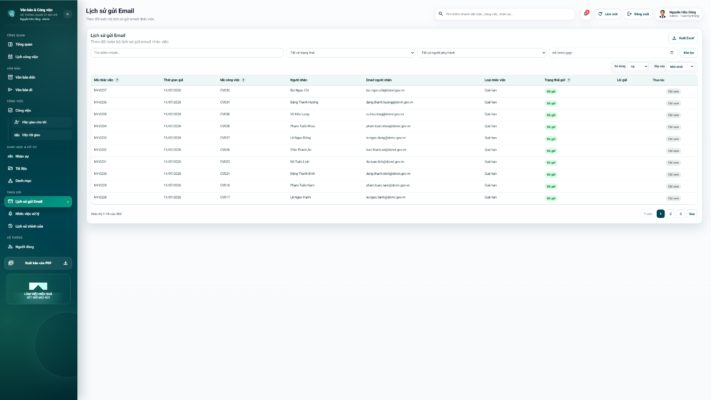Screen dimensions: 711x400
Task: Click the Xuất Excel export button
Action: click(x=683, y=38)
